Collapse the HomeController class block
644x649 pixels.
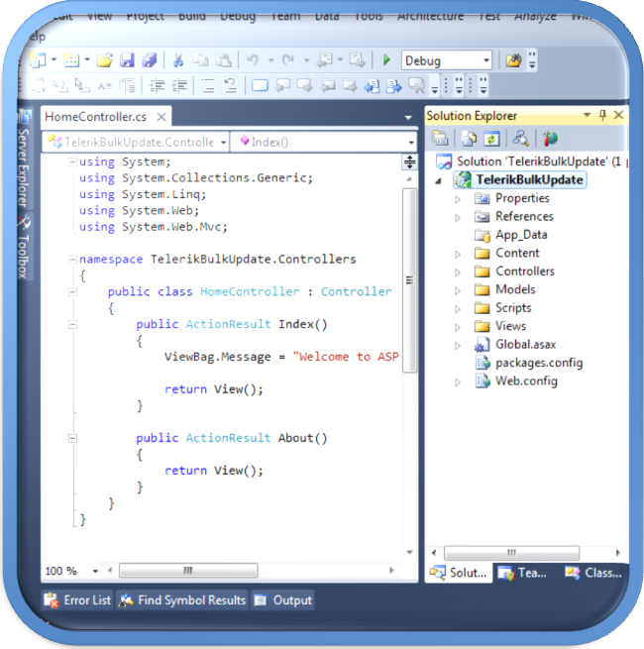[72, 292]
